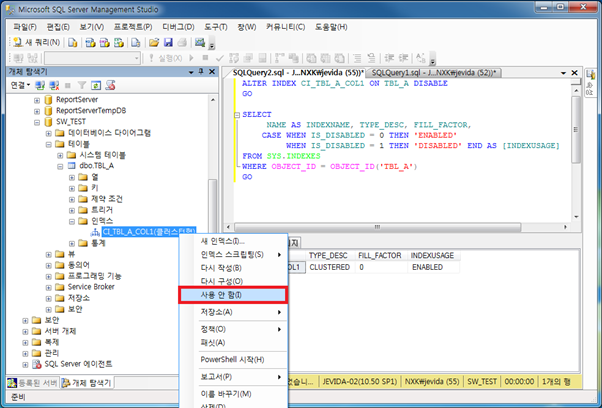
Task: Collapse the 테이블 folder node
Action: coord(49,145)
